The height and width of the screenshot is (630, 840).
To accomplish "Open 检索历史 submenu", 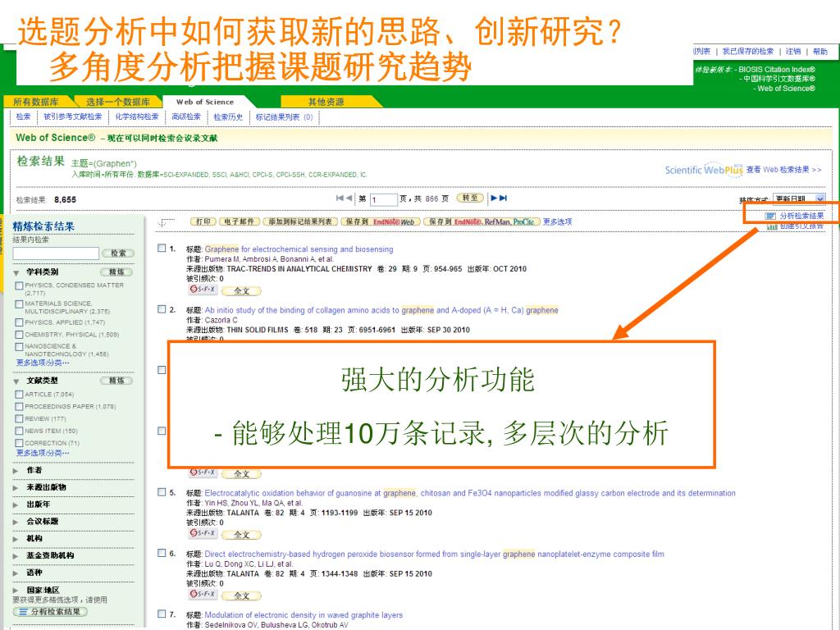I will coord(228,116).
